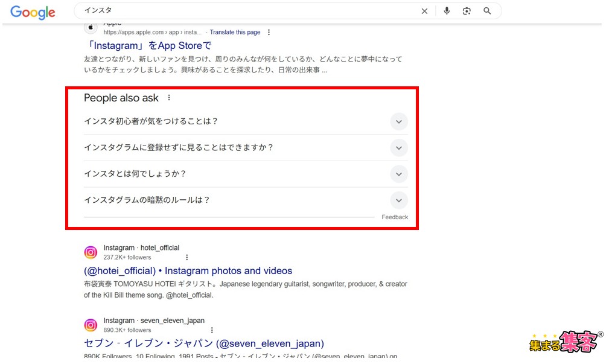Image resolution: width=609 pixels, height=364 pixels.
Task: Click the Instagram icon beside seven_eleven_japan
Action: coord(91,325)
